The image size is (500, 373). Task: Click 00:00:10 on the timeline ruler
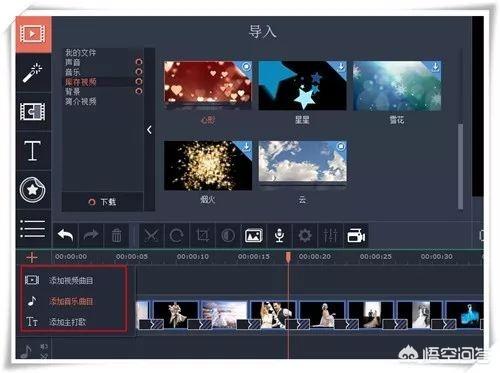click(x=193, y=257)
